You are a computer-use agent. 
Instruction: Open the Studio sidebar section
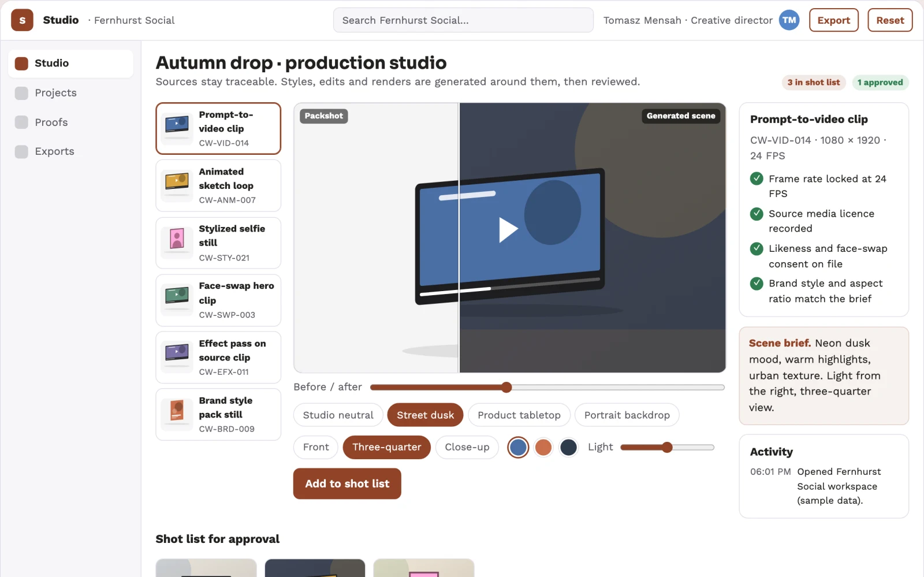(x=70, y=64)
